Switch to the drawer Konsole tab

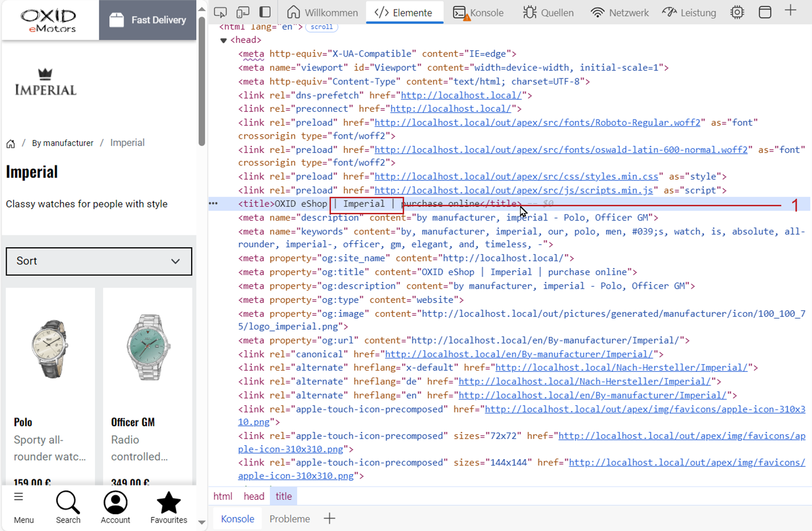237,519
